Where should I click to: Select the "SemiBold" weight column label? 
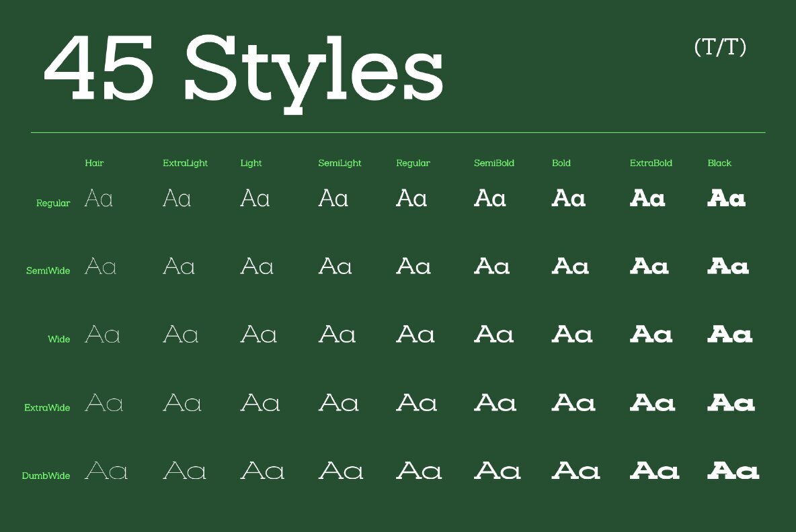pyautogui.click(x=494, y=163)
